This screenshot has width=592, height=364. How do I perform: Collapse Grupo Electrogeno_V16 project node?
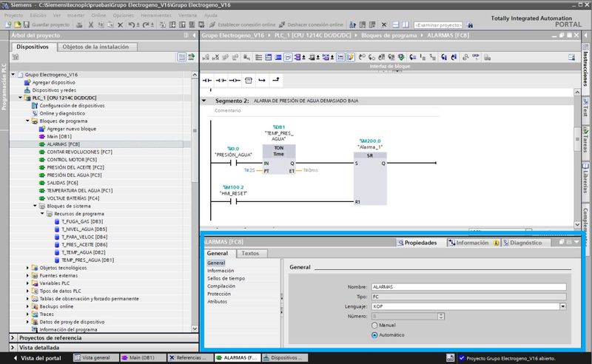pos(13,75)
